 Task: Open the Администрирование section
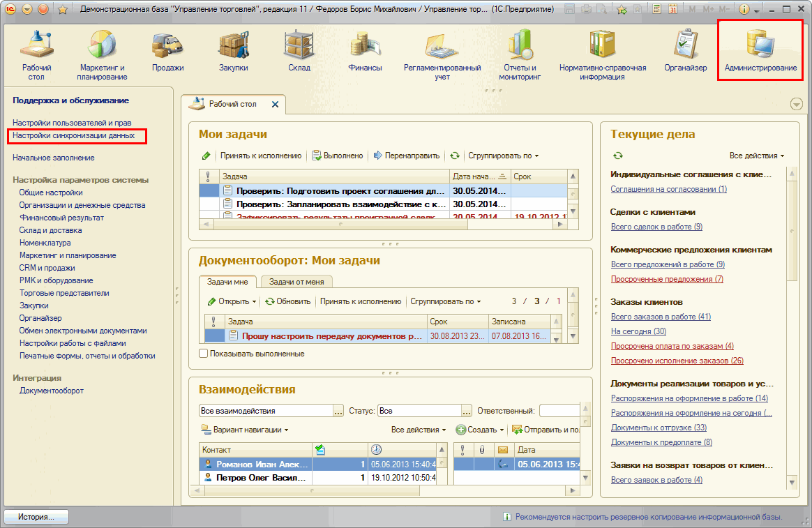coord(761,51)
